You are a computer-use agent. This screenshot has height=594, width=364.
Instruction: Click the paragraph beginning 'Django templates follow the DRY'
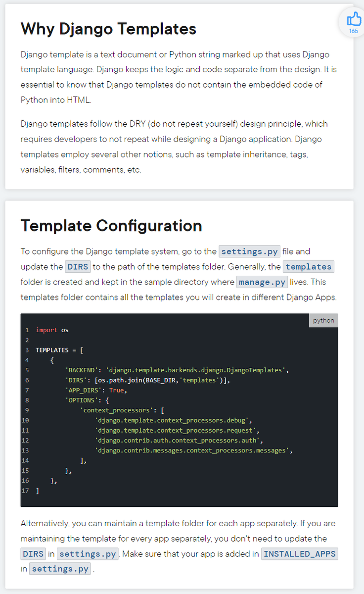[174, 147]
